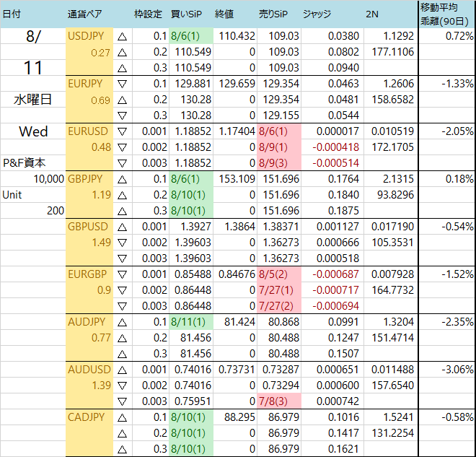This screenshot has height=457, width=476.
Task: Click the sell SiP value 129.155
Action: click(281, 116)
